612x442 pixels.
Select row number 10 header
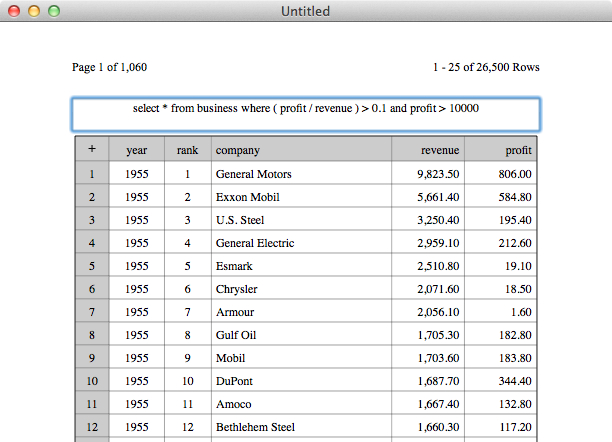click(x=92, y=381)
